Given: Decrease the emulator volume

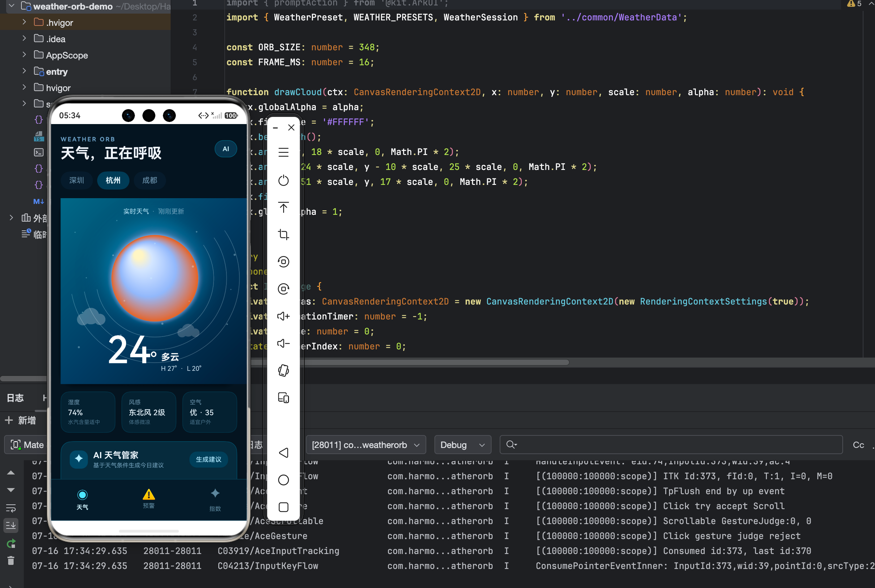Looking at the screenshot, I should [284, 343].
